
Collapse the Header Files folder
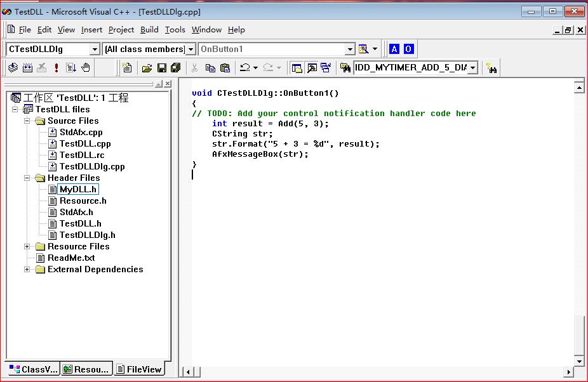(x=27, y=178)
